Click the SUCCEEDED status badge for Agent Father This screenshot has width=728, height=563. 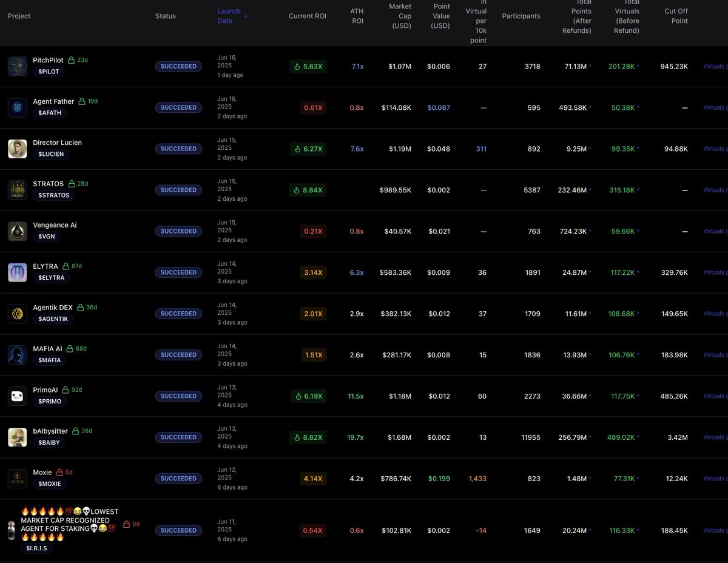click(x=178, y=107)
